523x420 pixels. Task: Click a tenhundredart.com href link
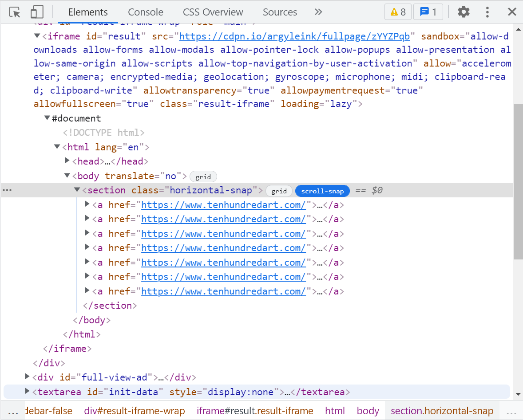[x=224, y=204]
